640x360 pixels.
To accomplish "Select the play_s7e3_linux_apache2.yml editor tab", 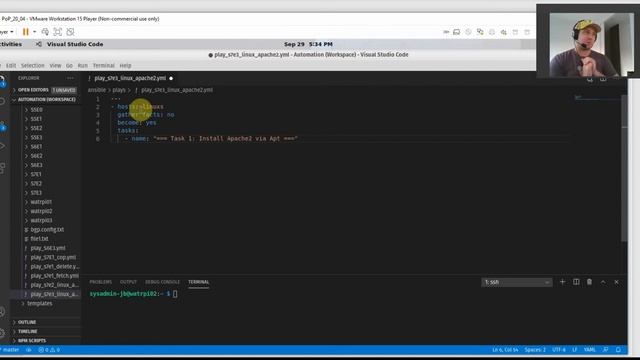I will tap(130, 78).
